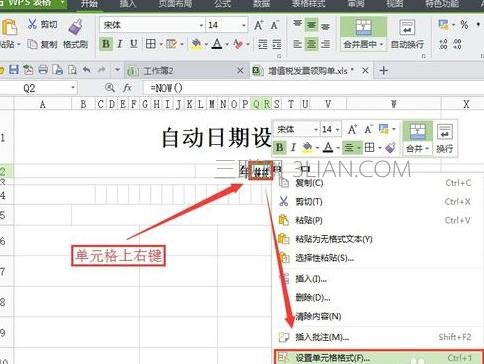The image size is (484, 364).
Task: Align text to top in ribbon
Action: (x=297, y=24)
